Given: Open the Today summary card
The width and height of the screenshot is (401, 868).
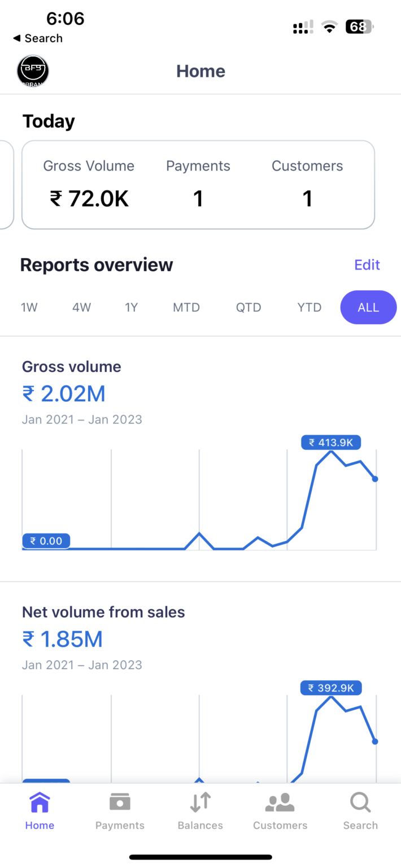Looking at the screenshot, I should [198, 185].
